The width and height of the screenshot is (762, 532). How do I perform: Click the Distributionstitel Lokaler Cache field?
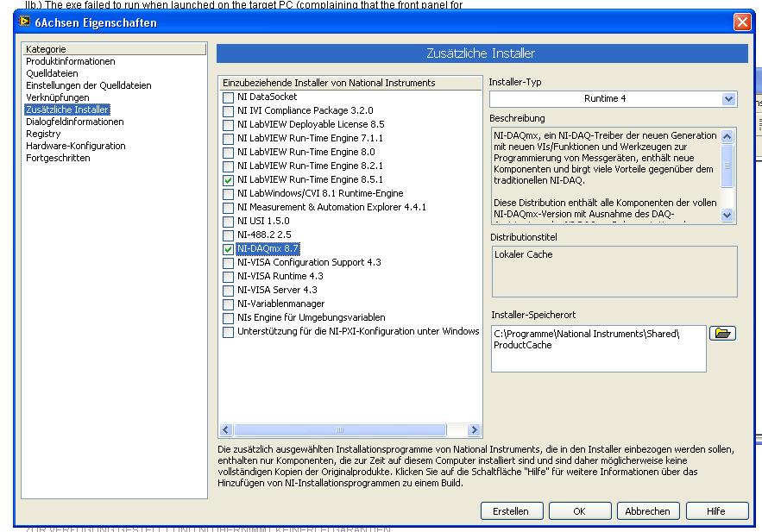coord(614,272)
